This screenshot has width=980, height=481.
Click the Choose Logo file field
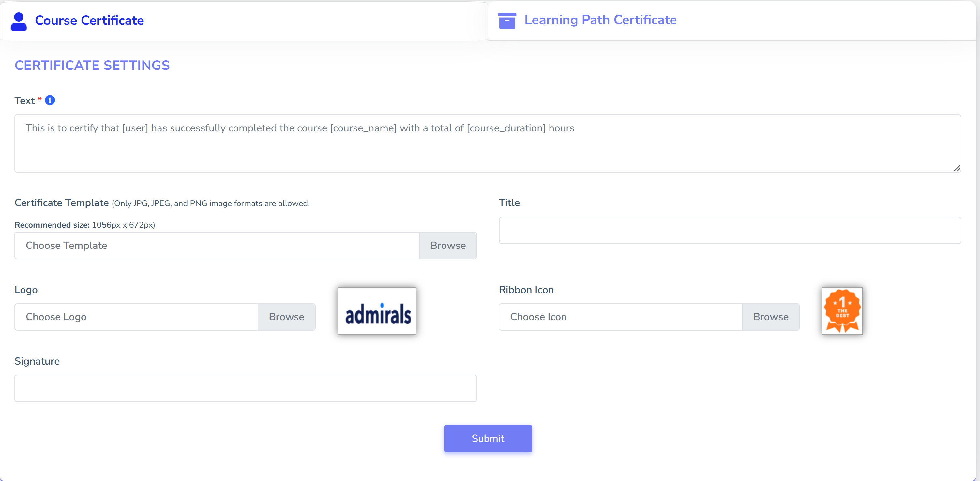(x=136, y=317)
